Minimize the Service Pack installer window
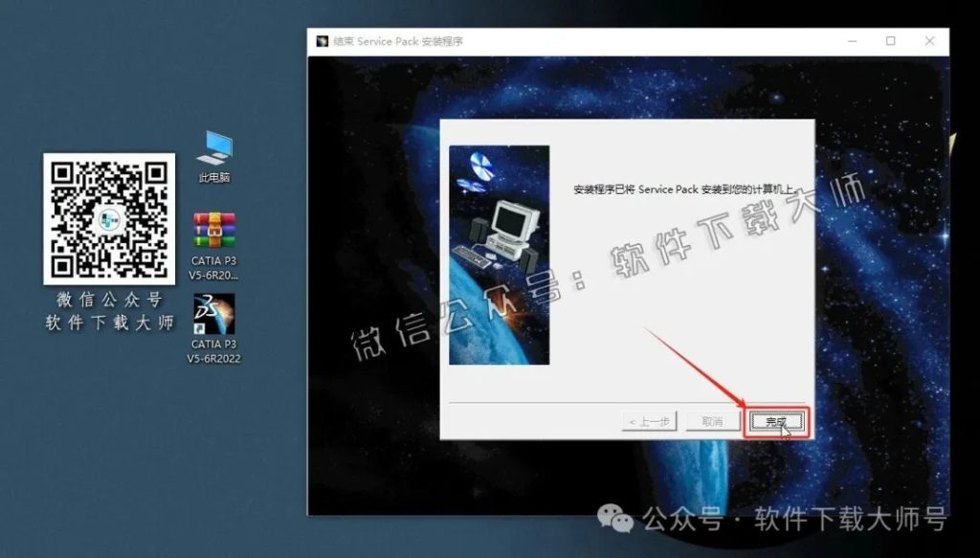Viewport: 980px width, 558px height. [x=851, y=41]
